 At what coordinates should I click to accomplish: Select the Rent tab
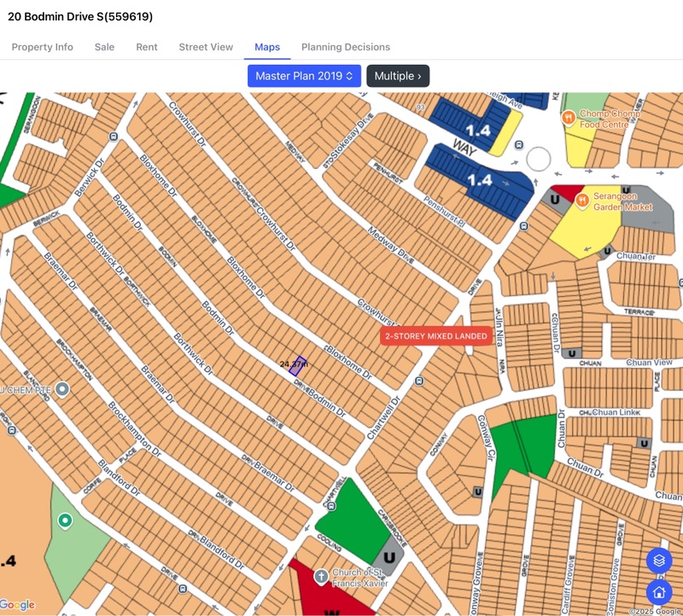[147, 47]
